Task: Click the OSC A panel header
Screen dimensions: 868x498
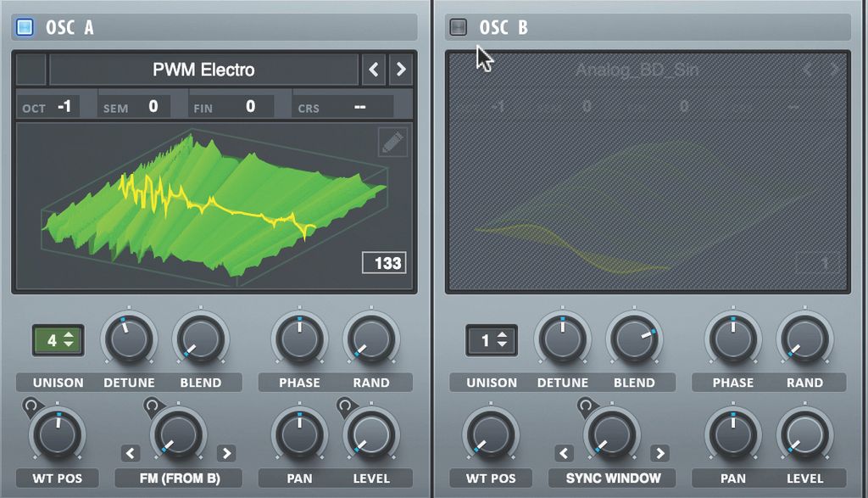Action: coord(212,25)
